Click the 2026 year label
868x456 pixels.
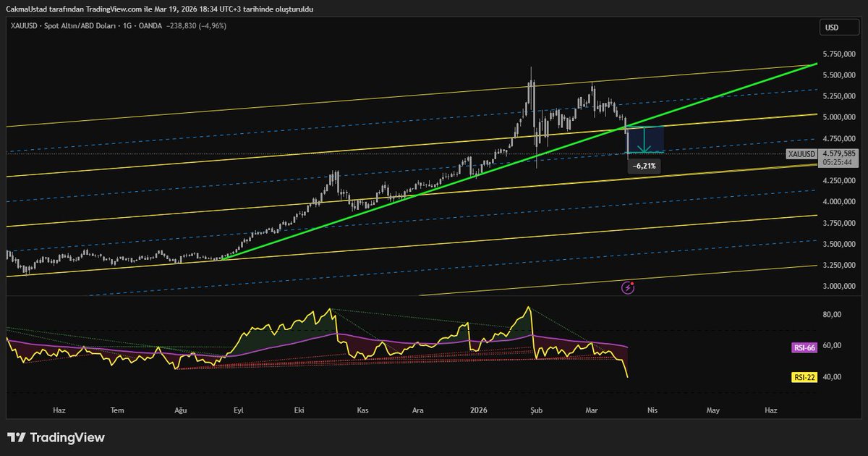pos(478,410)
